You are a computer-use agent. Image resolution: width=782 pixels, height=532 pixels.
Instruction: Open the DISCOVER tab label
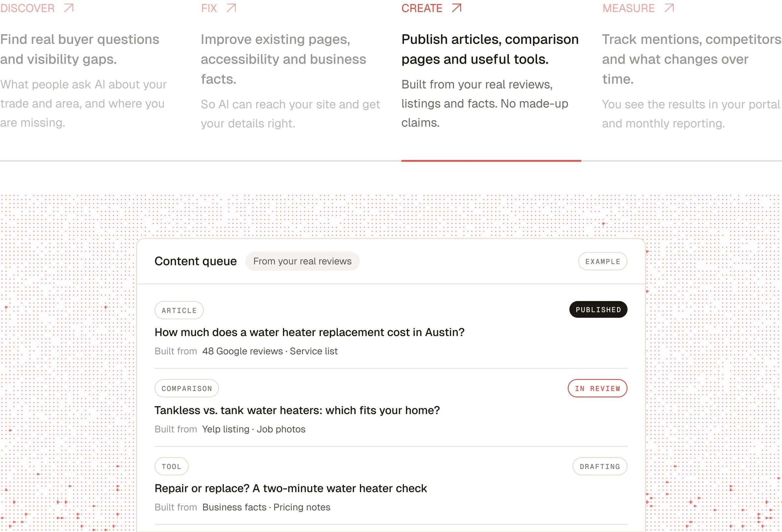27,8
